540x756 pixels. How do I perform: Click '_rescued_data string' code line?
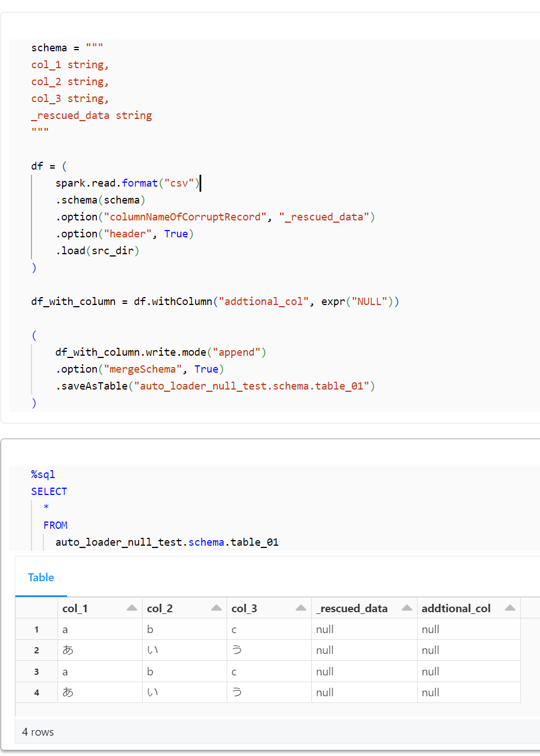pos(91,116)
